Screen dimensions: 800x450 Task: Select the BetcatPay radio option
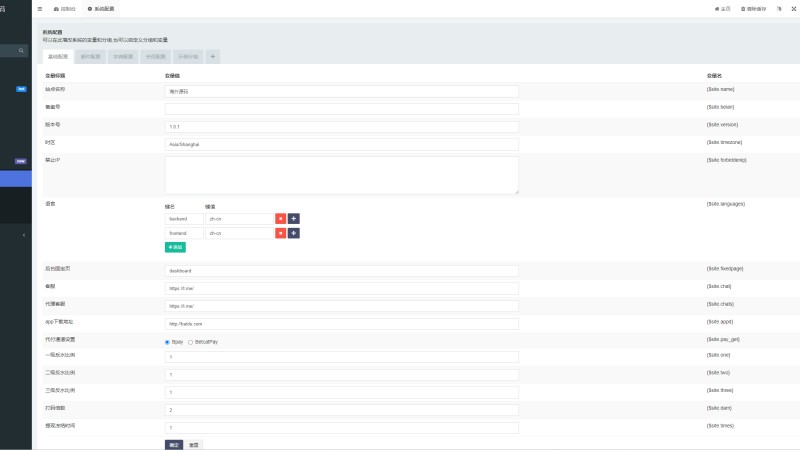click(190, 342)
